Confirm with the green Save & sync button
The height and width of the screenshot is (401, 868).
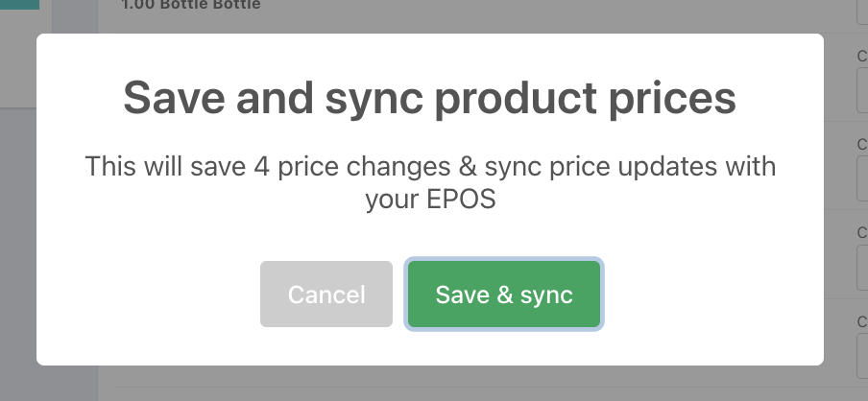pos(504,295)
